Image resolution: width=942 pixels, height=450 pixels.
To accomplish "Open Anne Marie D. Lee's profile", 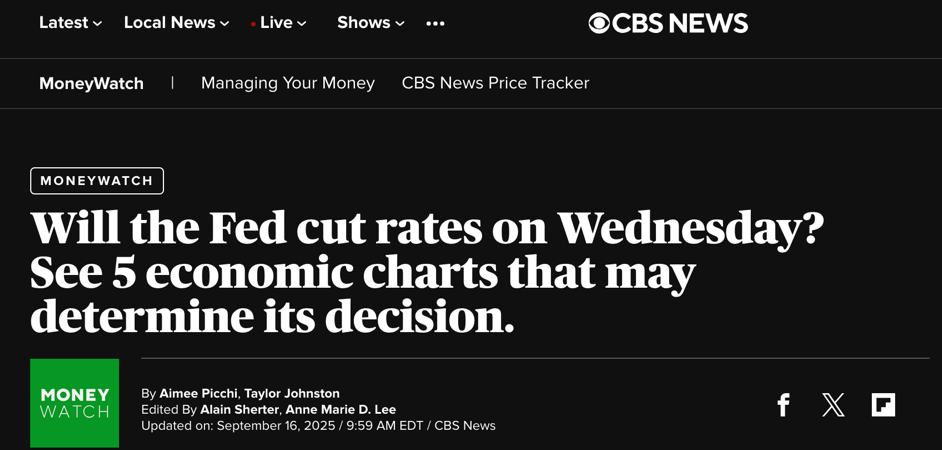I will pyautogui.click(x=341, y=410).
